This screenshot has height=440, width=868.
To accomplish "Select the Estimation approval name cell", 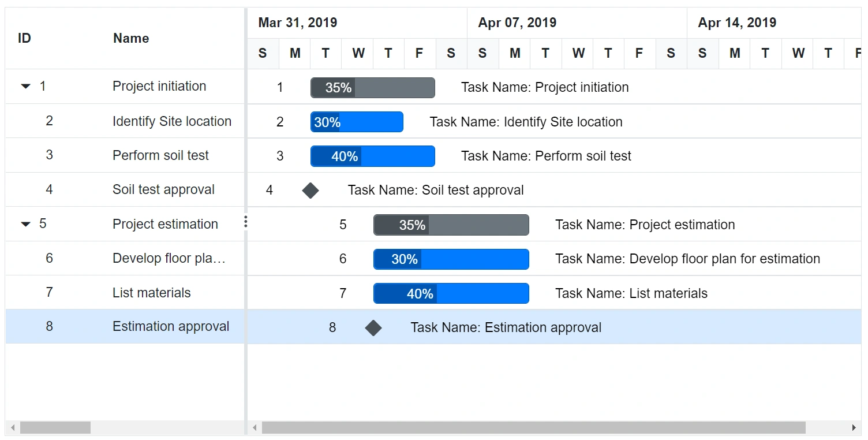I will coord(172,327).
